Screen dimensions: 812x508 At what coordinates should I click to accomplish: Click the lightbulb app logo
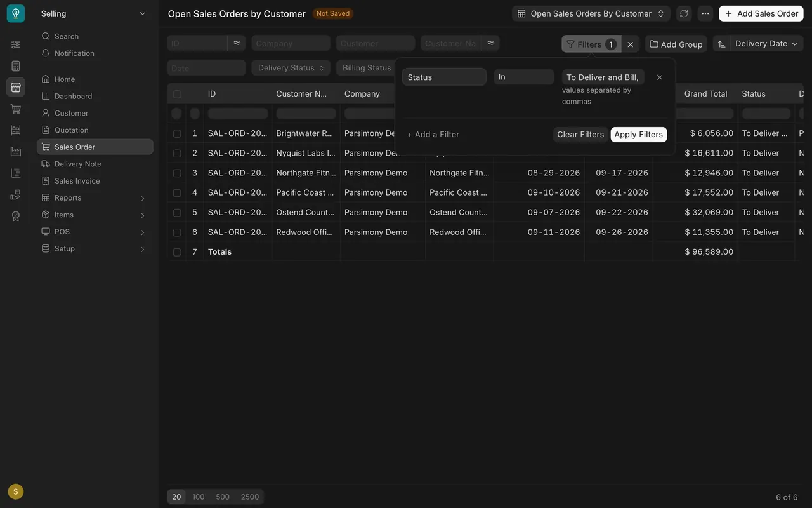(x=16, y=13)
